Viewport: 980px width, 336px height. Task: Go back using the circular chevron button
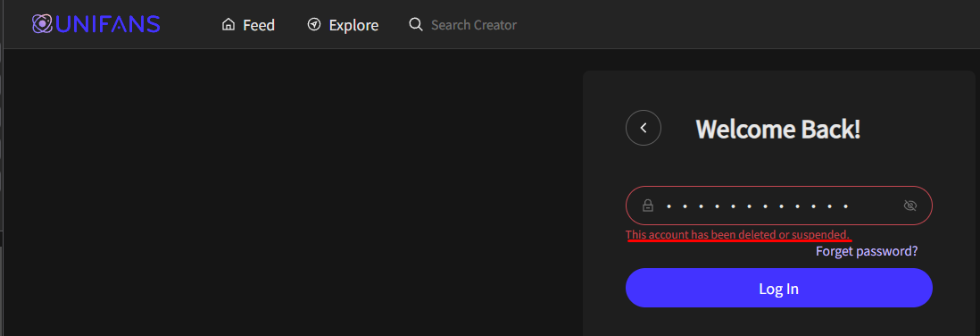click(644, 128)
